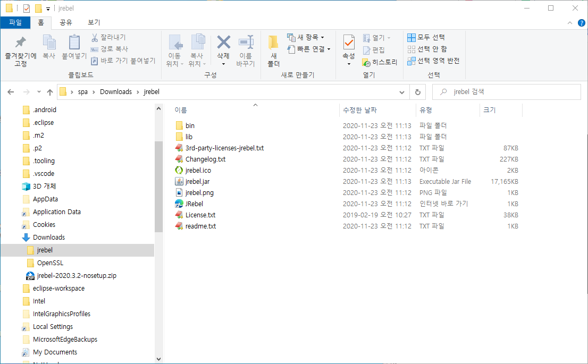This screenshot has width=588, height=364.
Task: Refresh the folder view
Action: [x=418, y=92]
